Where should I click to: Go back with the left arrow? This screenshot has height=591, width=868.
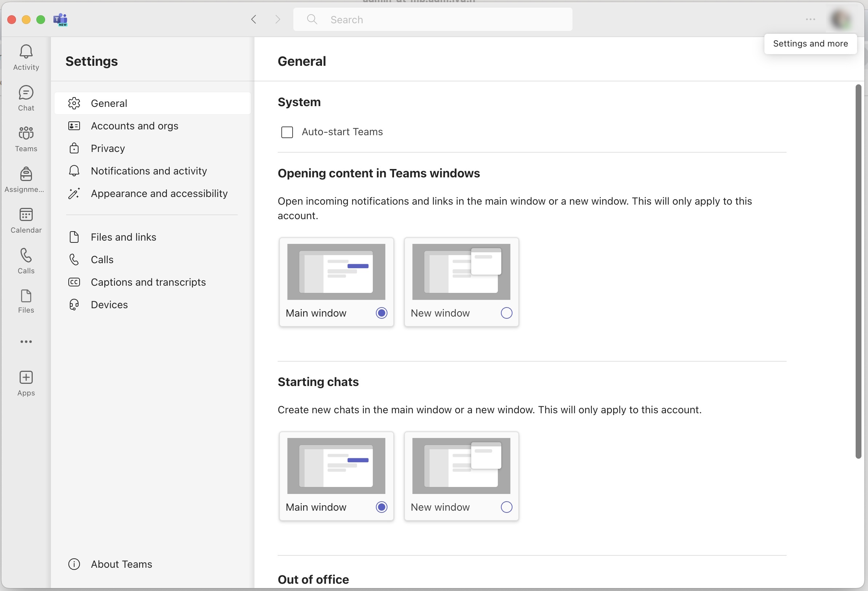click(x=254, y=19)
